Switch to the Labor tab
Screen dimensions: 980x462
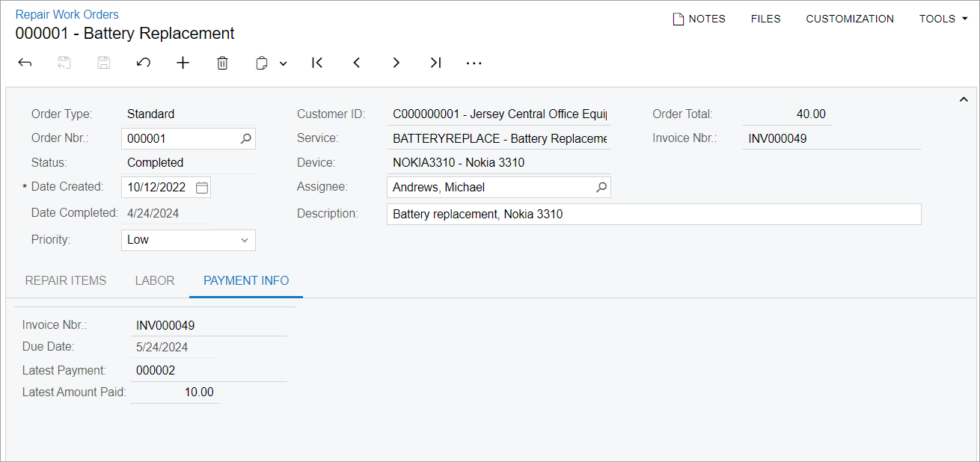(155, 281)
